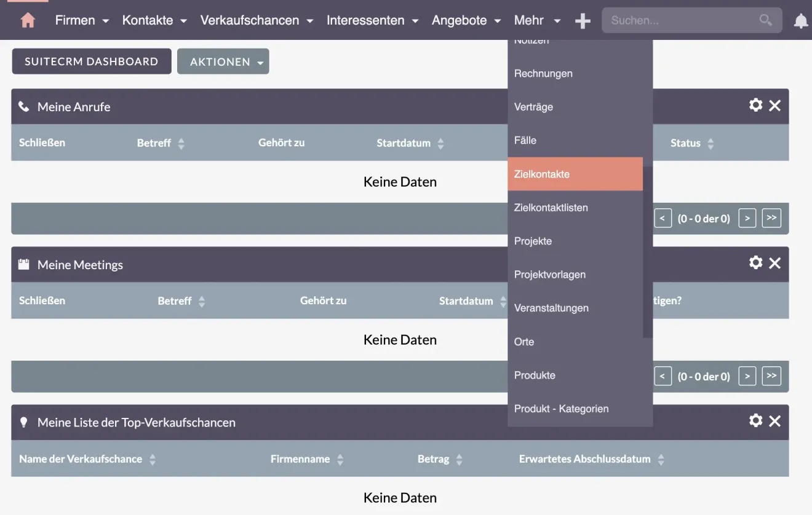Expand the Firmen menu dropdown

(82, 20)
